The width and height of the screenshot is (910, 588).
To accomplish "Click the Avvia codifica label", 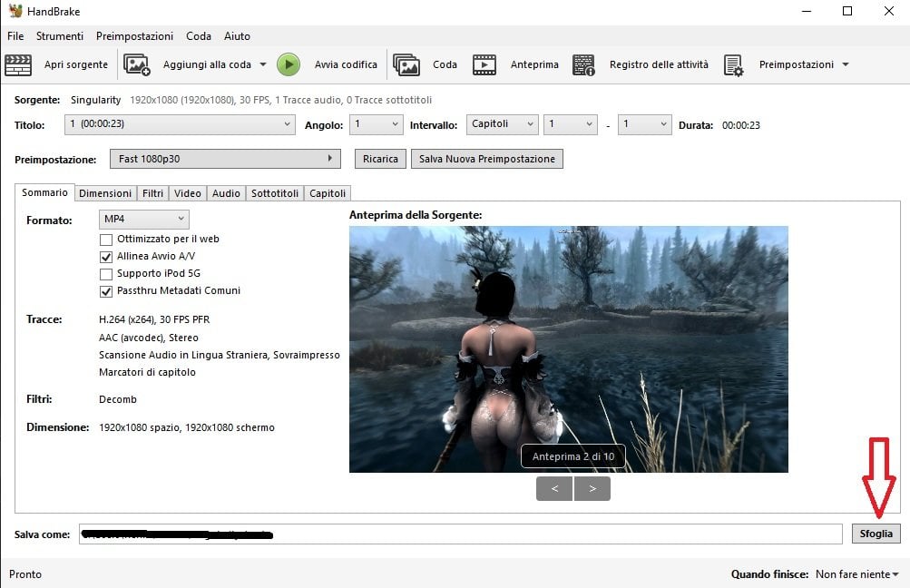I will point(346,64).
